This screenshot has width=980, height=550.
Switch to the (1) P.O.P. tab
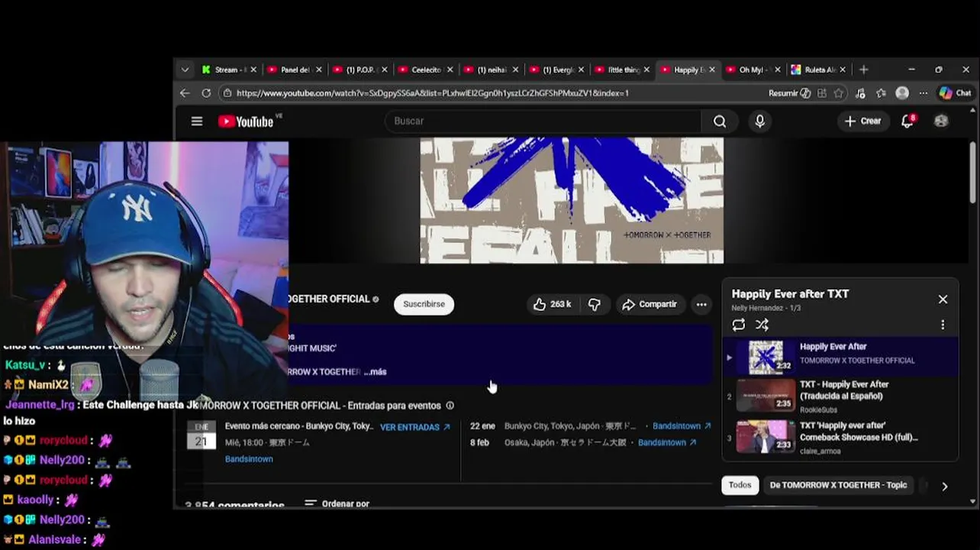(x=360, y=70)
